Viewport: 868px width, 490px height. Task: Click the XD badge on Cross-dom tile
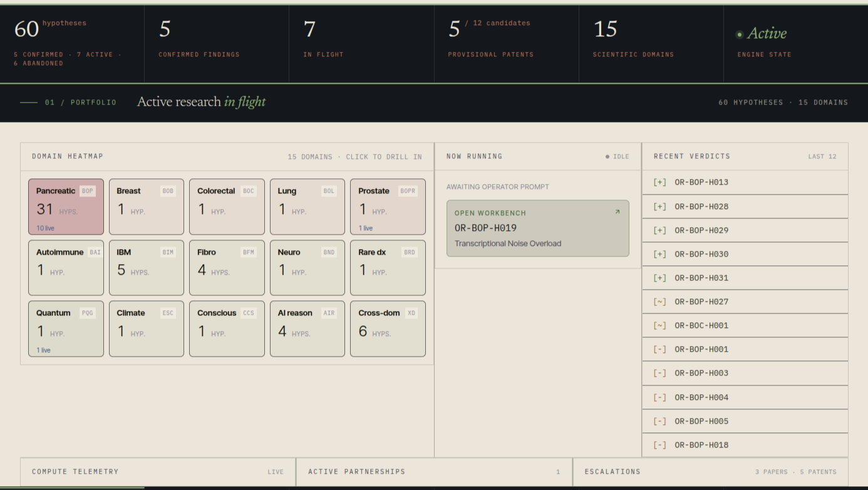[411, 313]
